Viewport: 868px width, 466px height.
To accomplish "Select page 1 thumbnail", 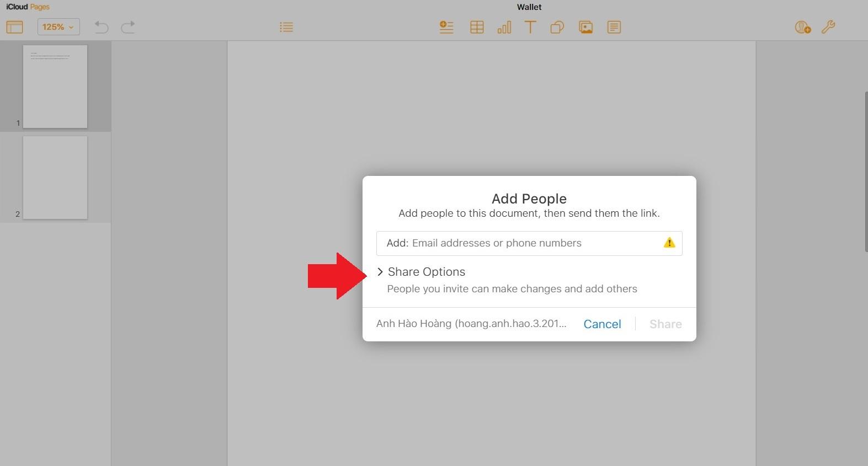I will pos(55,87).
